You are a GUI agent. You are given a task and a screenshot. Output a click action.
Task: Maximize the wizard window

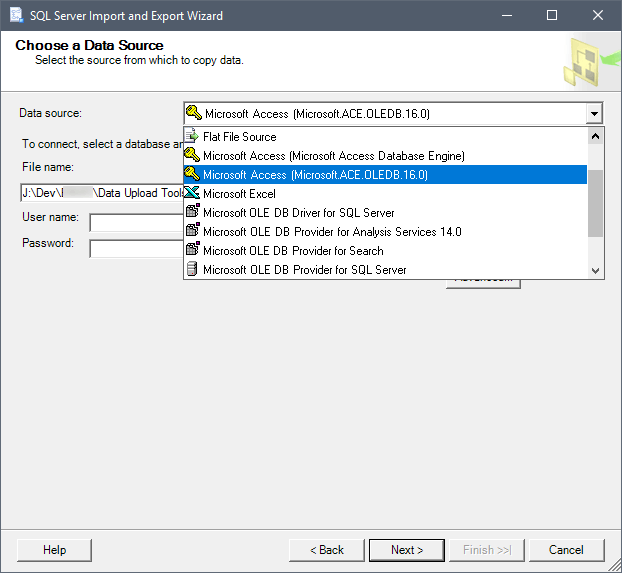(x=552, y=15)
